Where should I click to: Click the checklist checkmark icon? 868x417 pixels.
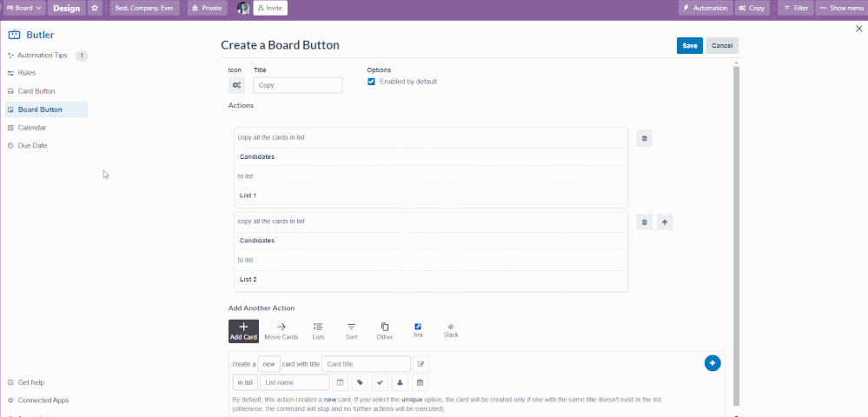click(381, 382)
